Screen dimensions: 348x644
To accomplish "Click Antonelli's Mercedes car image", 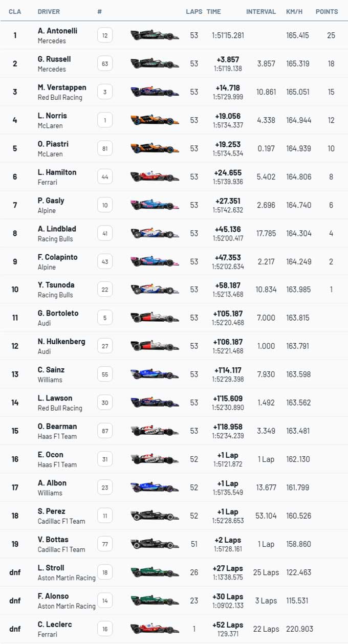I will pos(155,35).
